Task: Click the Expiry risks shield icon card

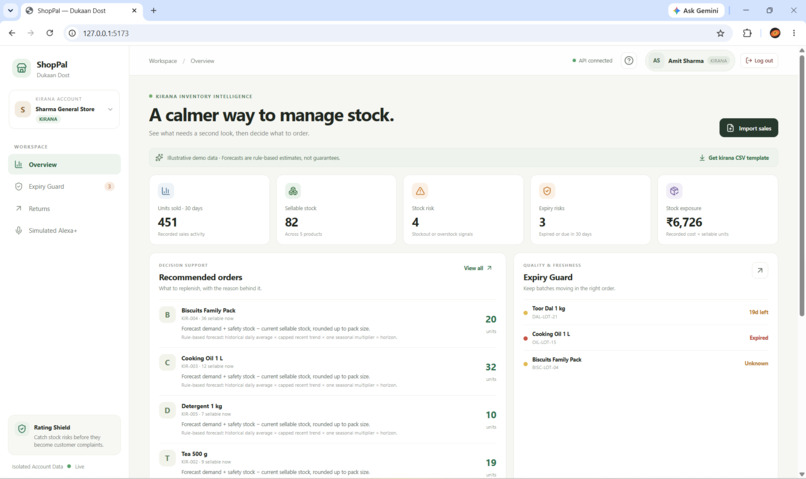Action: pyautogui.click(x=547, y=191)
